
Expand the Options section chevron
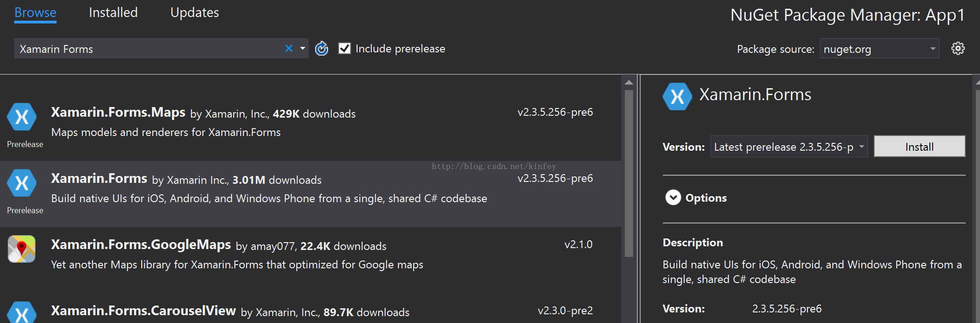[x=673, y=198]
